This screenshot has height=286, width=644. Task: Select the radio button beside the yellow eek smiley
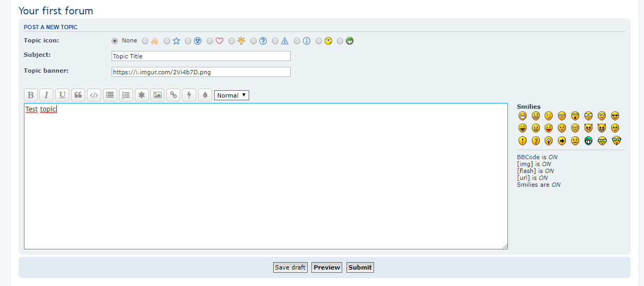319,41
